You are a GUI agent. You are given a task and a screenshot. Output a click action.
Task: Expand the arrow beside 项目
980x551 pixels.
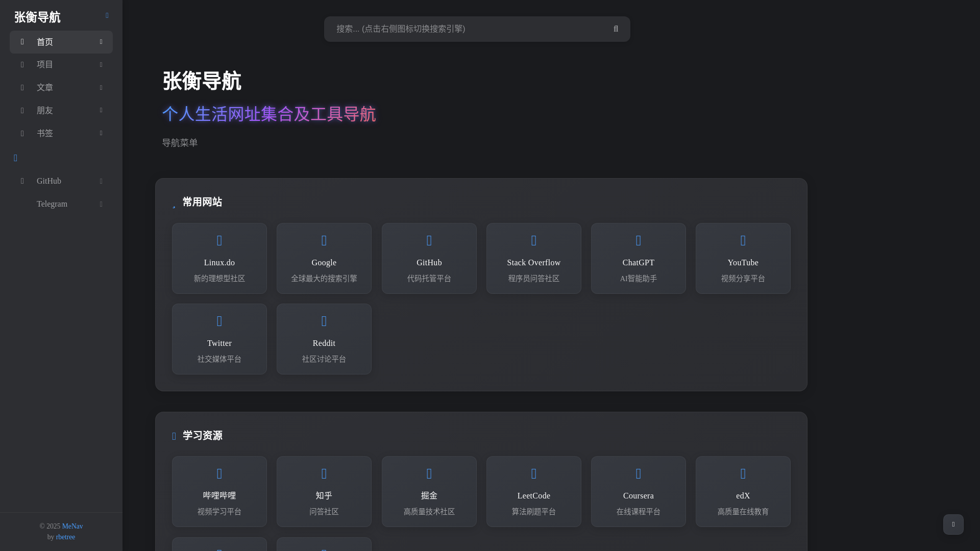(x=101, y=65)
